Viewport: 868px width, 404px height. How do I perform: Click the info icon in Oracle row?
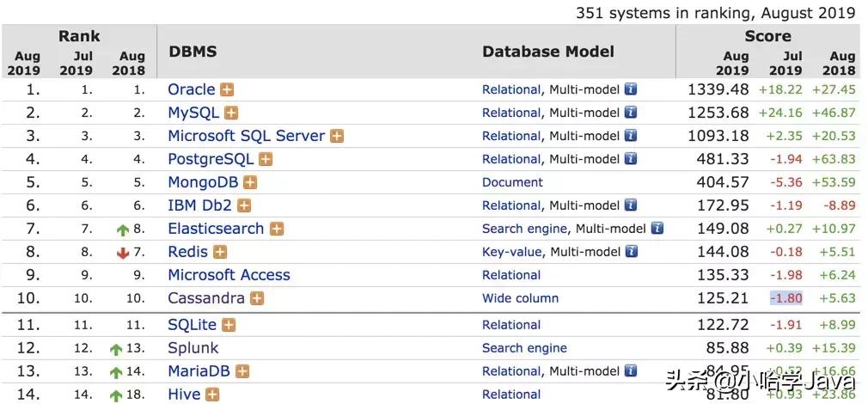coord(631,89)
